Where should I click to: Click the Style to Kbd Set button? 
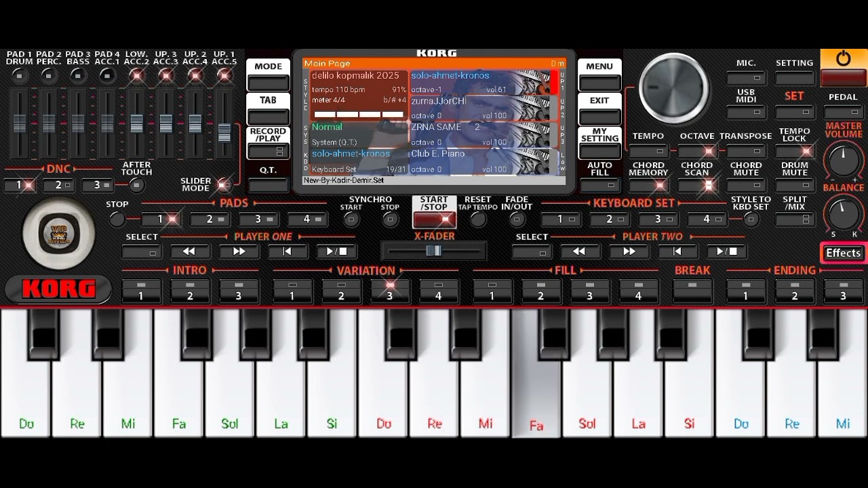click(x=751, y=219)
